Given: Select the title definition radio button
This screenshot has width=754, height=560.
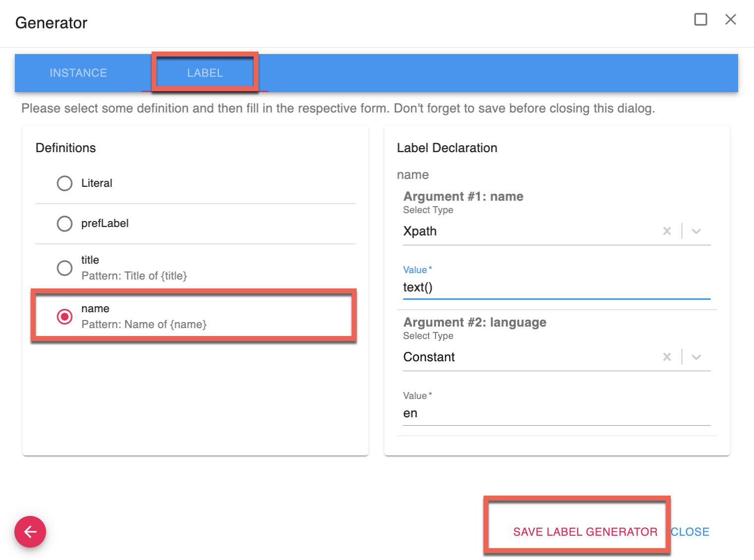Looking at the screenshot, I should pos(64,268).
